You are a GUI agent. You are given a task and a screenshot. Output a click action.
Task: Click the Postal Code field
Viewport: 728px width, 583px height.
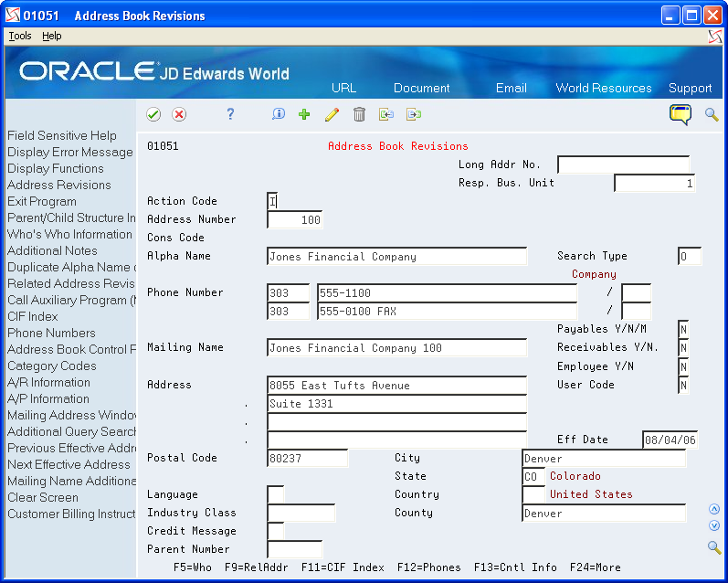pos(307,458)
